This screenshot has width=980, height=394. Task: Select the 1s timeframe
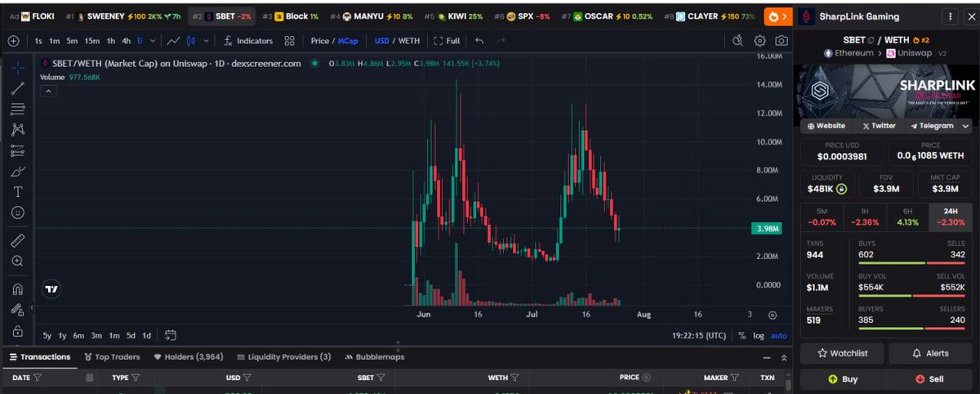pos(38,41)
